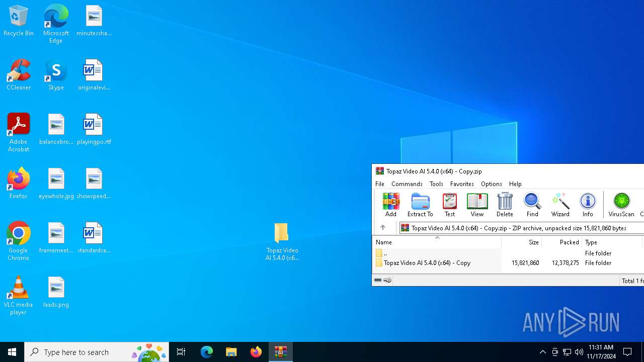Image resolution: width=644 pixels, height=362 pixels.
Task: Open the Tools menu
Action: [436, 184]
